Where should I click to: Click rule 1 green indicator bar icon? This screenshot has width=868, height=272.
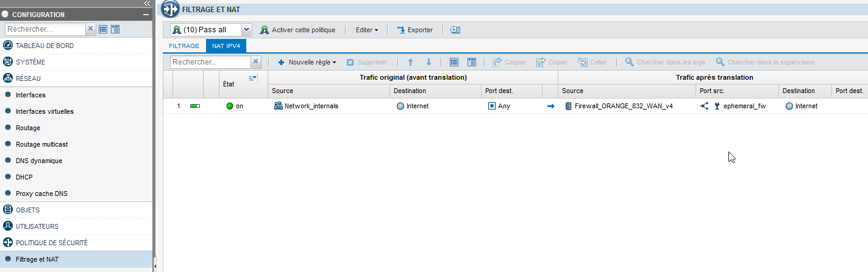pyautogui.click(x=194, y=106)
